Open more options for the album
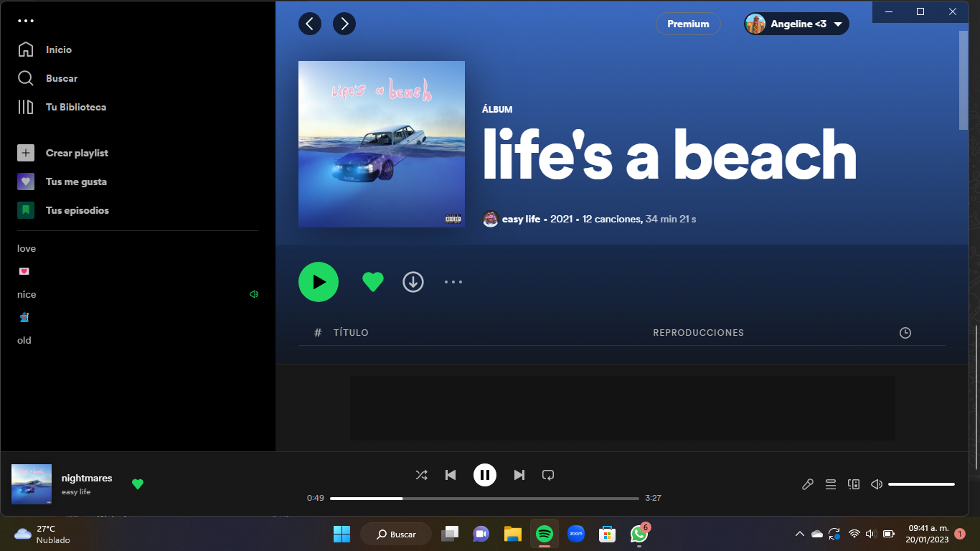This screenshot has height=551, width=980. click(x=453, y=282)
